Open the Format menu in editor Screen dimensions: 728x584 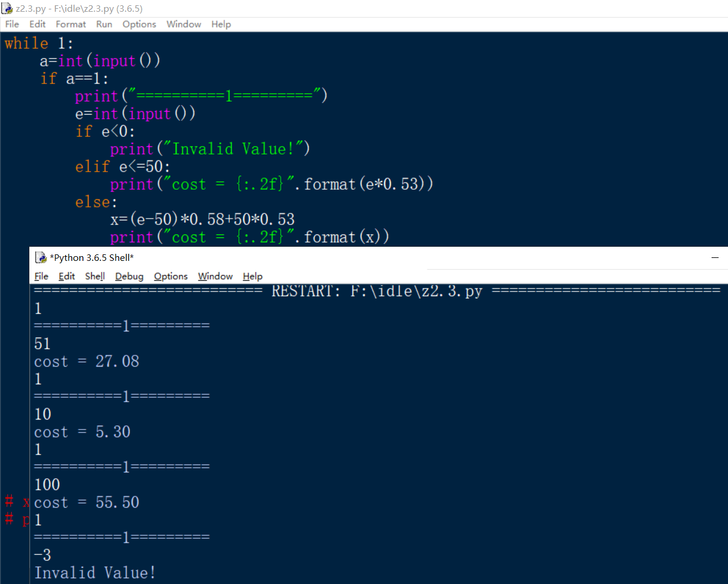click(x=71, y=24)
